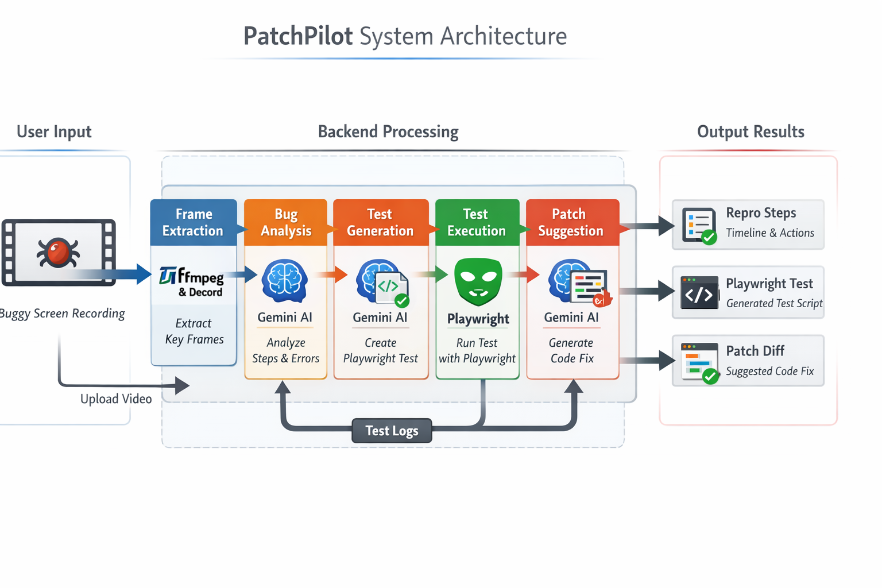
Task: Click the brain with code file icon
Action: pos(382,283)
